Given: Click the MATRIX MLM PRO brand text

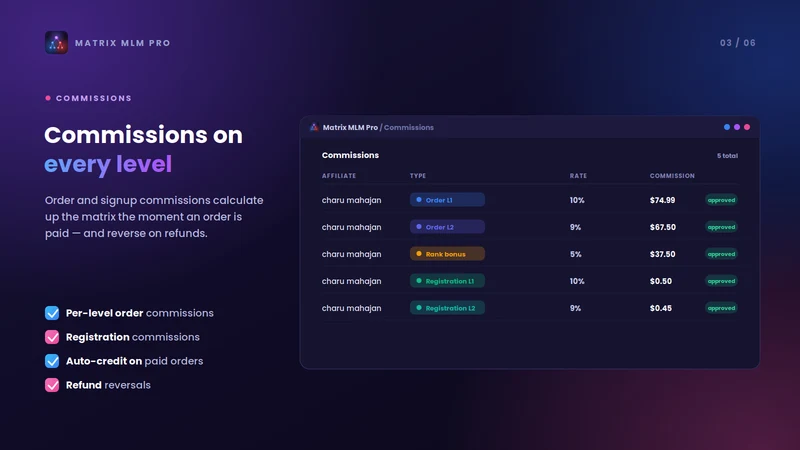Looking at the screenshot, I should pyautogui.click(x=123, y=43).
